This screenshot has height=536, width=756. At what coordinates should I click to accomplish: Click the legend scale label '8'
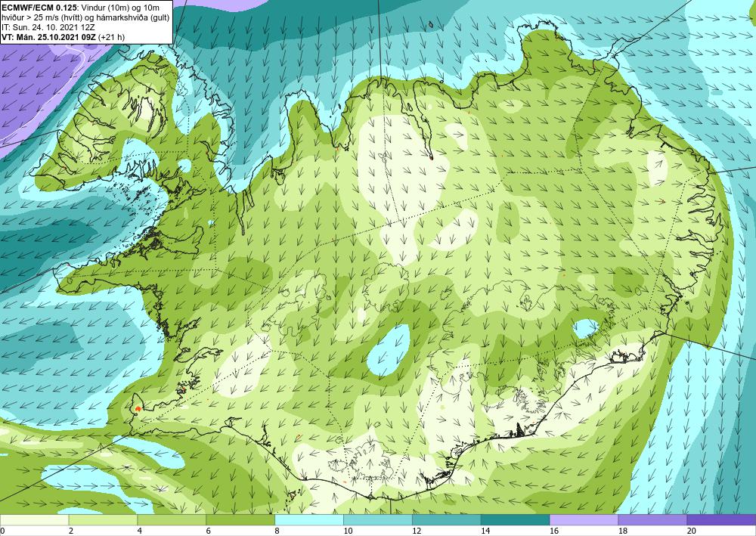277,531
